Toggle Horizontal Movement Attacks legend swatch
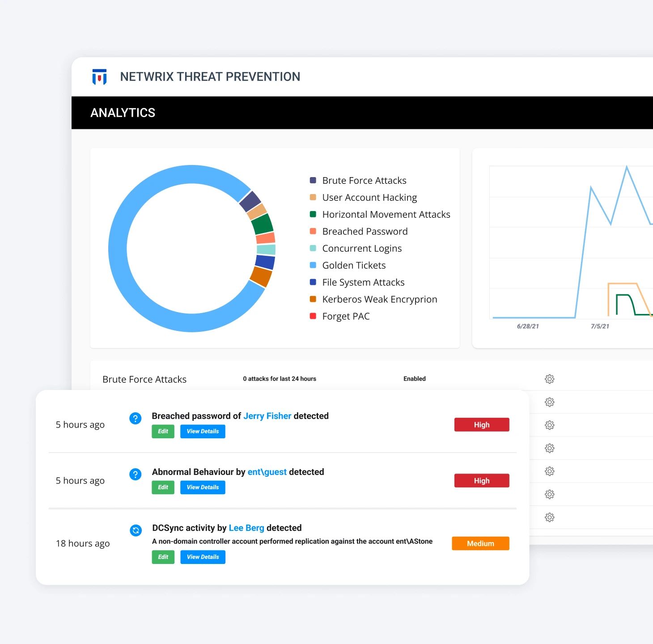Viewport: 653px width, 644px height. click(x=313, y=214)
